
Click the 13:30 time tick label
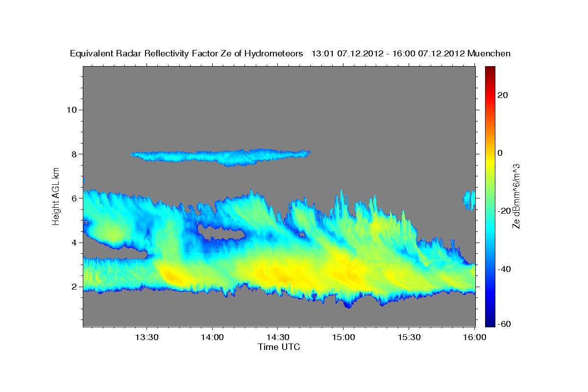coord(147,338)
